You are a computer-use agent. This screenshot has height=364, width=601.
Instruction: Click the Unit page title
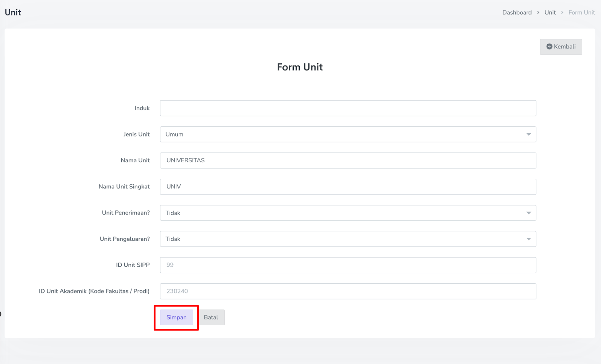[13, 12]
